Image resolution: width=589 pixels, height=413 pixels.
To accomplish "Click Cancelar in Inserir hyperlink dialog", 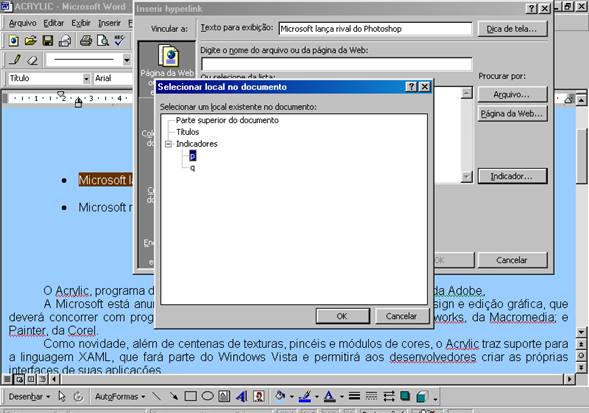I will point(512,260).
